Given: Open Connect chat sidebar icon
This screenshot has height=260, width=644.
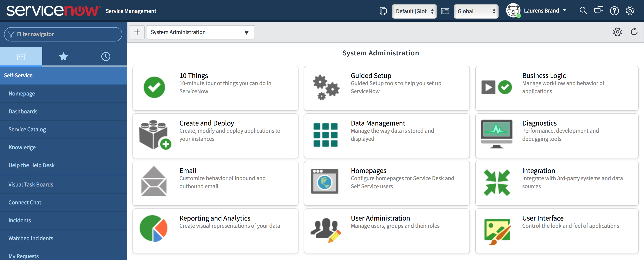Looking at the screenshot, I should 599,11.
